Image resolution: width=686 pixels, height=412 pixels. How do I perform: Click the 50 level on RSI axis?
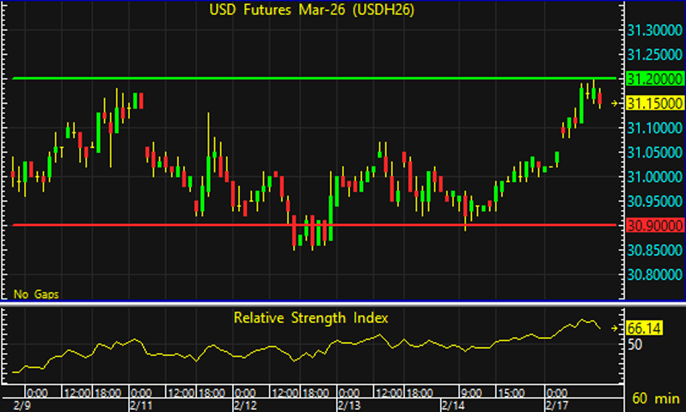click(634, 345)
